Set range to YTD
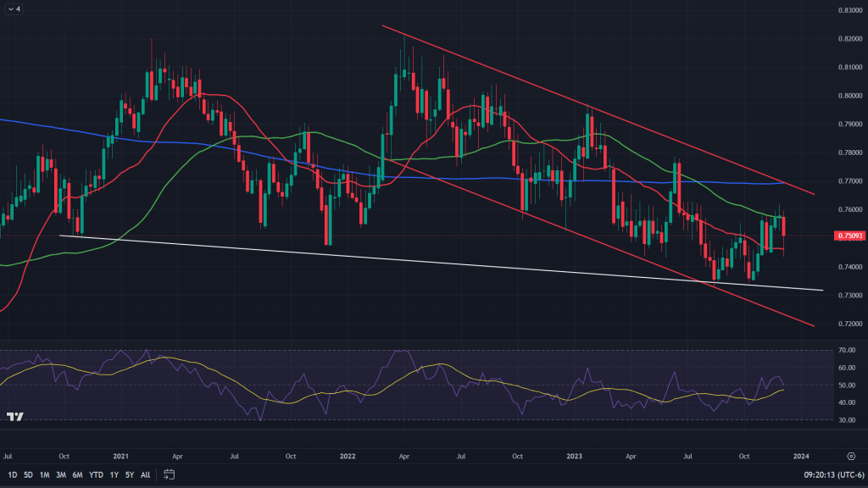 click(95, 474)
